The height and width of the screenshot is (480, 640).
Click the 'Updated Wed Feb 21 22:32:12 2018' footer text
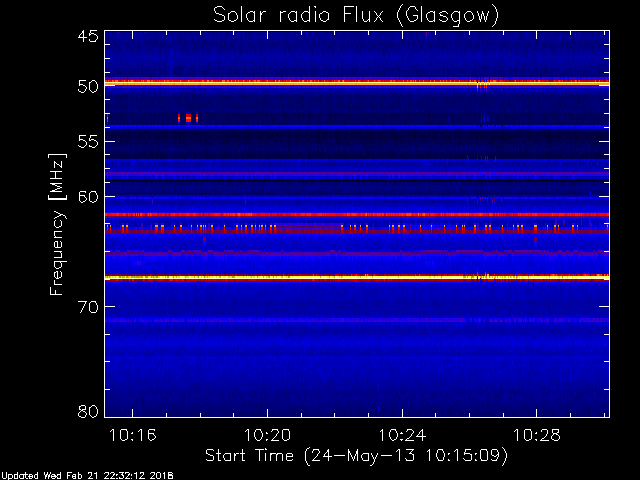coord(87,476)
